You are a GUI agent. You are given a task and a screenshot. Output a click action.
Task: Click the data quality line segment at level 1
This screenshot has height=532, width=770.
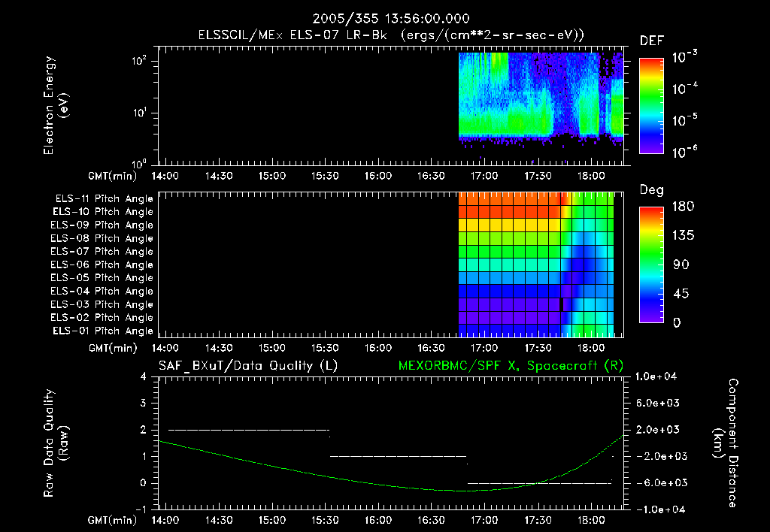point(399,456)
